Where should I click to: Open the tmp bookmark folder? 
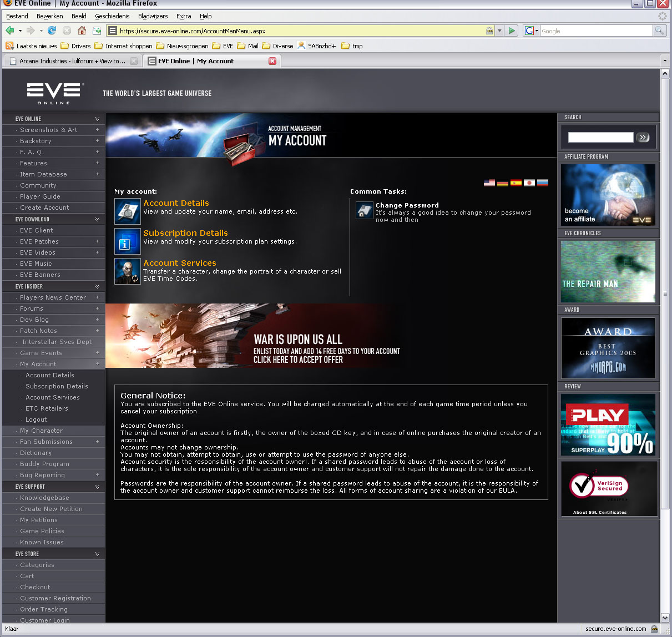pyautogui.click(x=352, y=46)
